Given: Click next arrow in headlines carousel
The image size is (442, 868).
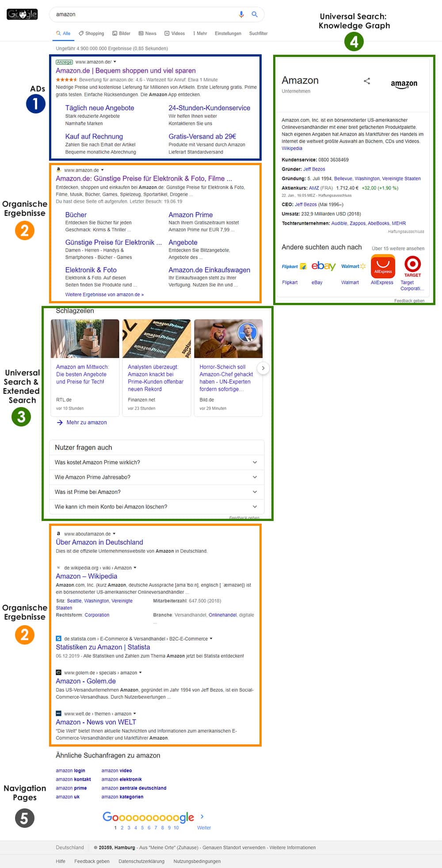Looking at the screenshot, I should pyautogui.click(x=263, y=368).
